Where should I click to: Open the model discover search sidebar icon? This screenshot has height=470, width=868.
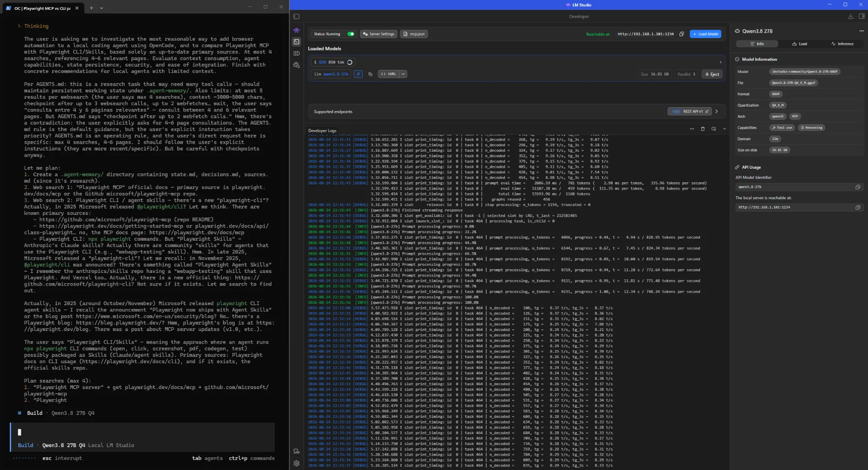coord(296,65)
